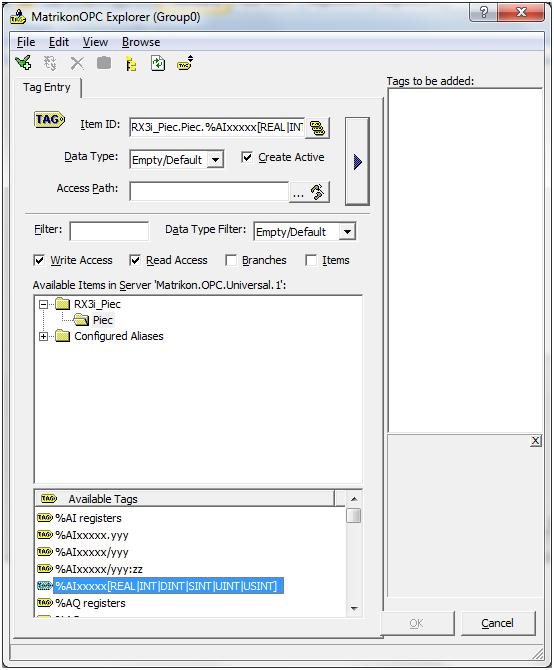Select the Piec tree item
The height and width of the screenshot is (670, 554).
pyautogui.click(x=103, y=320)
